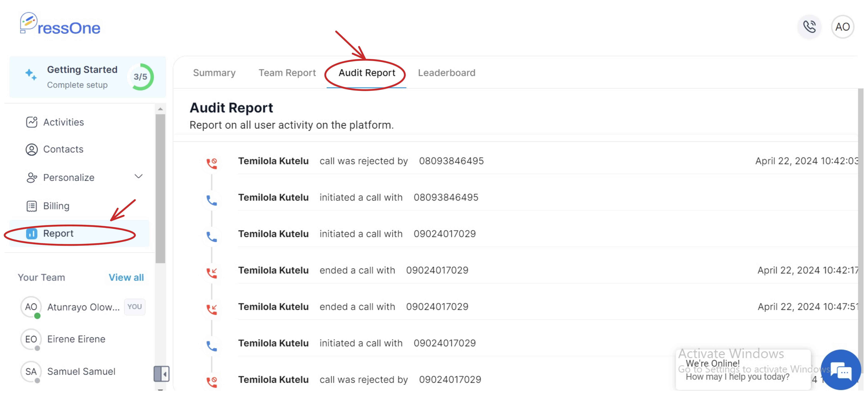This screenshot has height=395, width=868.
Task: Open the phone dialer icon in header
Action: (x=809, y=27)
